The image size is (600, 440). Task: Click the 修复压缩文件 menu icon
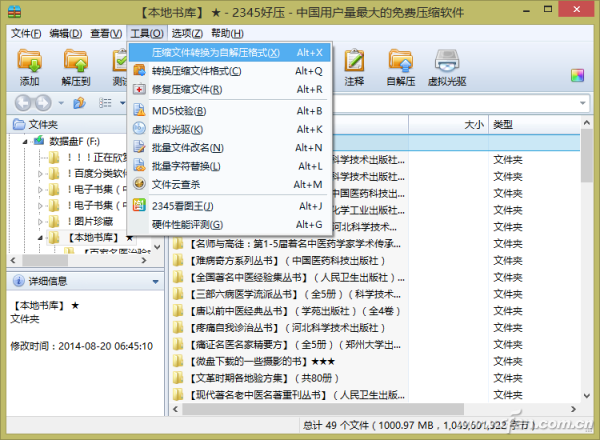click(139, 89)
